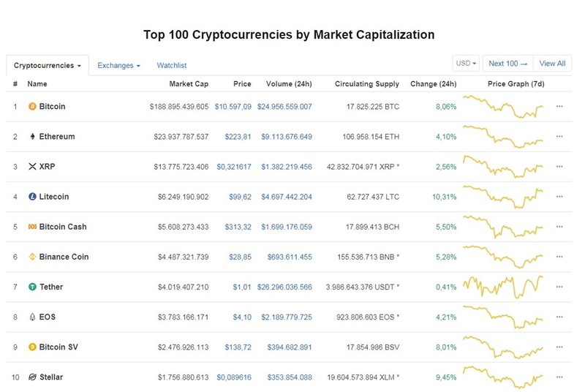Screen dimensions: 585x392
Task: Open Litecoin's 7d price graph
Action: click(x=503, y=197)
